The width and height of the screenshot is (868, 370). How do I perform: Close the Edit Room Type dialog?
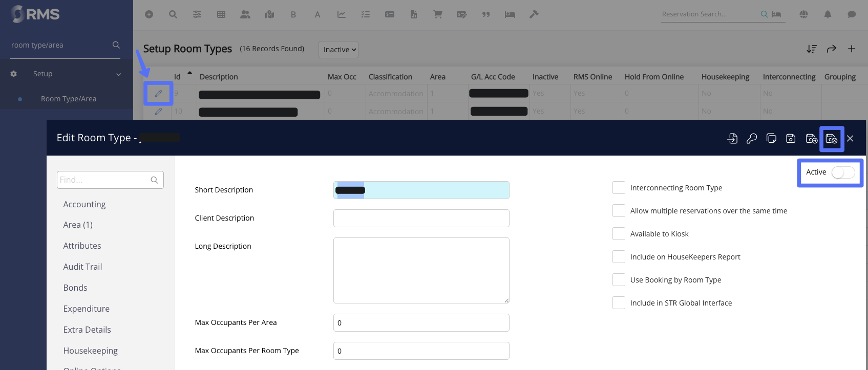click(x=850, y=139)
